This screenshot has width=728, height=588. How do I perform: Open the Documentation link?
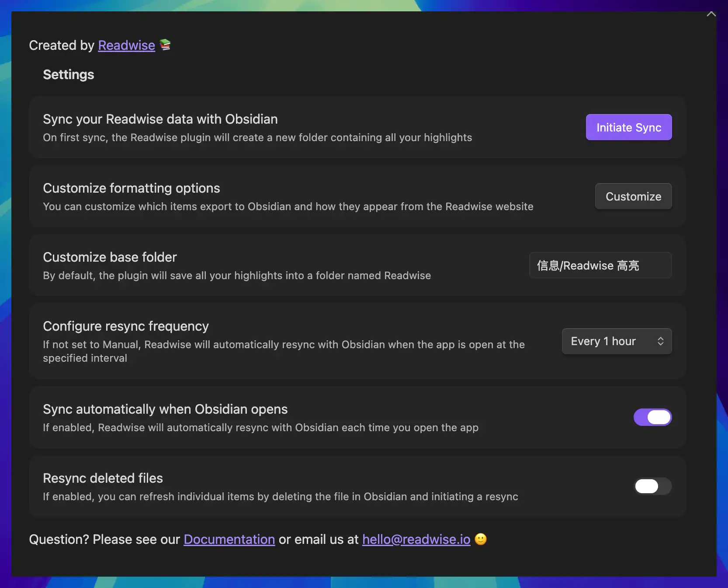pos(229,540)
